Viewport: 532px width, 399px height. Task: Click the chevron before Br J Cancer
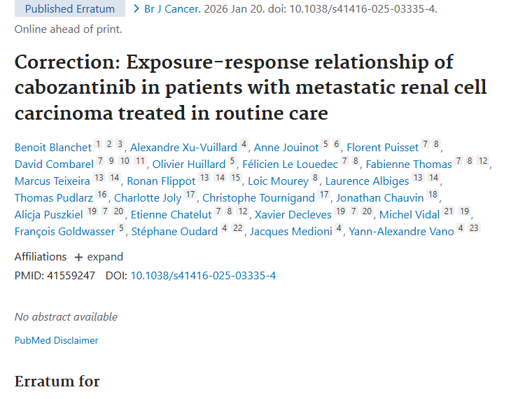click(x=136, y=9)
